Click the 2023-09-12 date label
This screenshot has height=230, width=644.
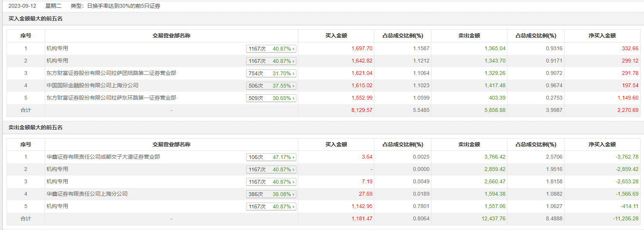pos(22,6)
